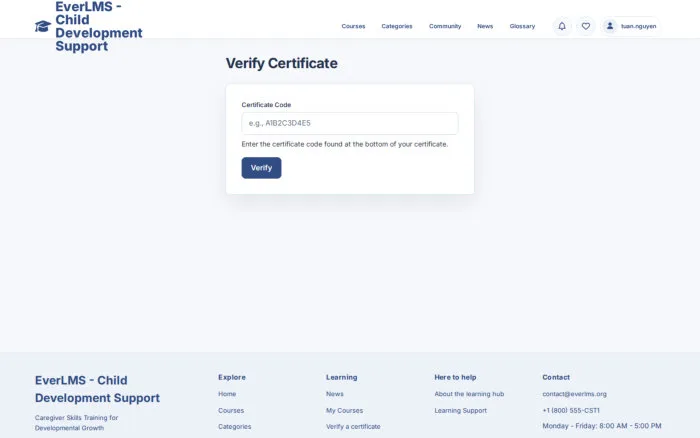Click the Verify button
The height and width of the screenshot is (438, 700).
(x=261, y=168)
